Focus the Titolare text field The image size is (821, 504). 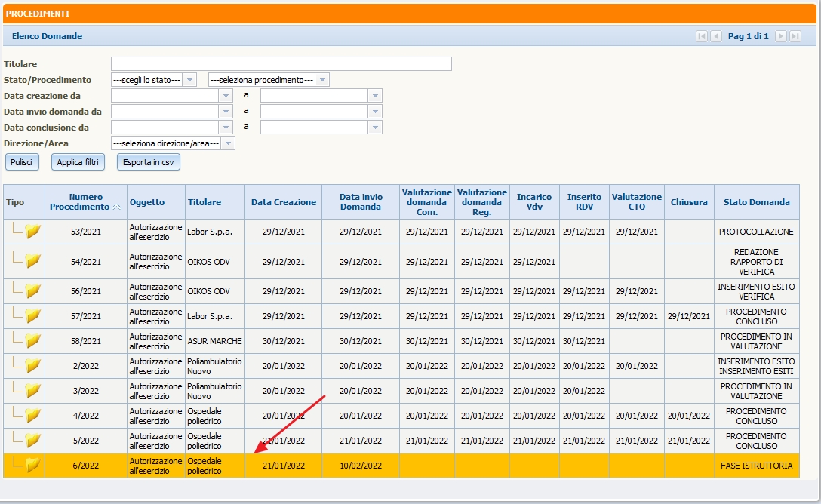281,64
